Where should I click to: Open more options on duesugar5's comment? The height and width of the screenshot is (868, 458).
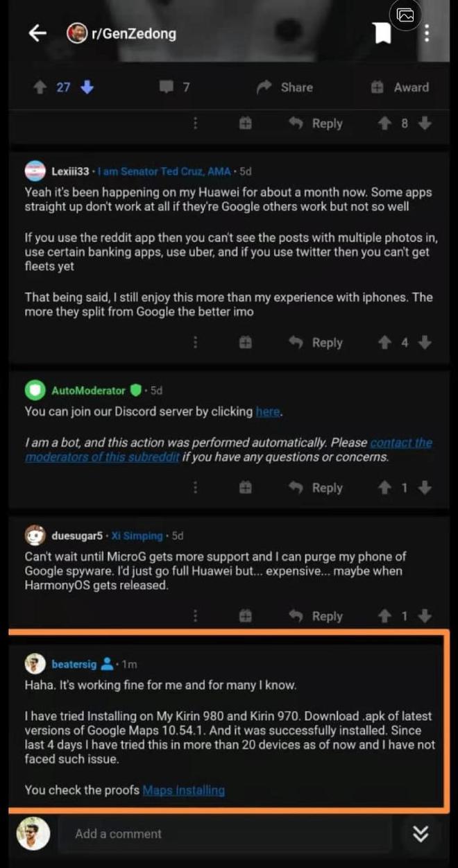(x=196, y=616)
